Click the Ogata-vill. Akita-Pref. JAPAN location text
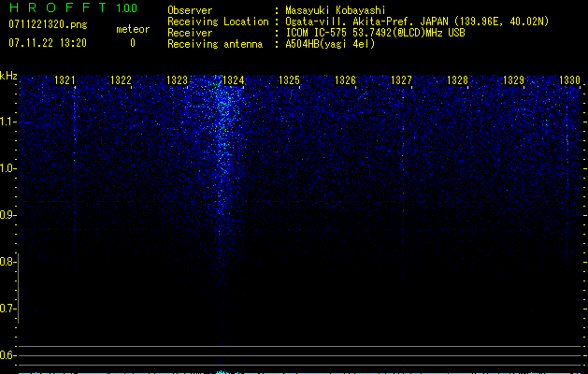Screen dimensions: 588x374 (x=417, y=22)
